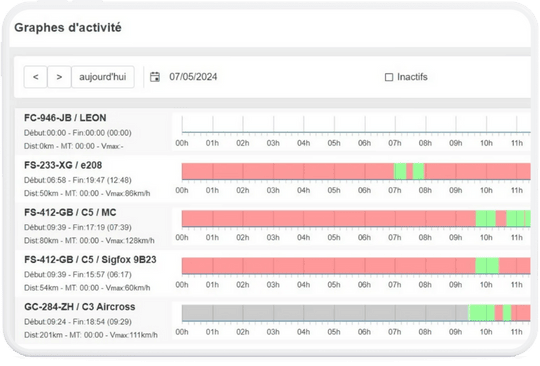Image resolution: width=540 pixels, height=366 pixels.
Task: Select vehicle FS-412-GB / C5 / Sigfox 9B23
Action: pos(90,260)
